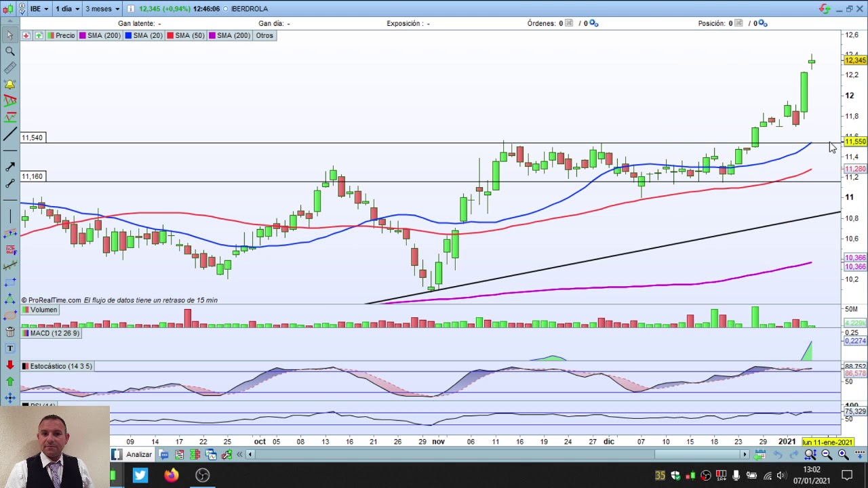The width and height of the screenshot is (868, 488).
Task: Click the zoom in magnifier icon
Action: coord(843,455)
